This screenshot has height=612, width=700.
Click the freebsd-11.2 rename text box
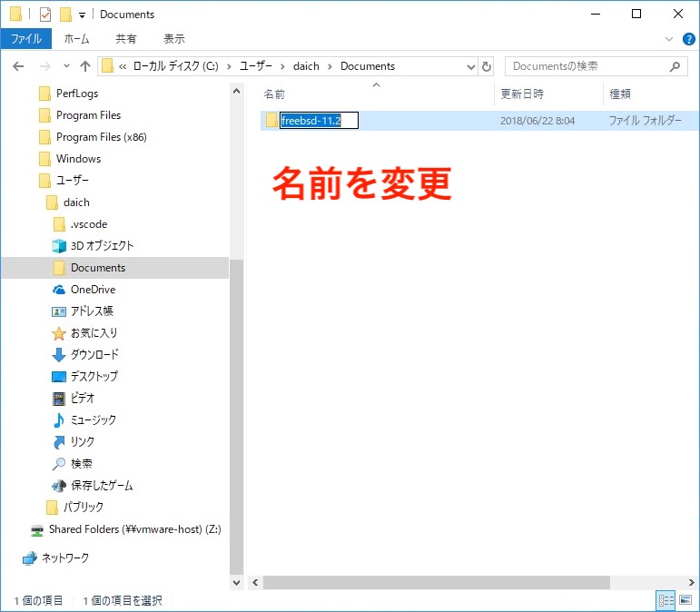319,121
